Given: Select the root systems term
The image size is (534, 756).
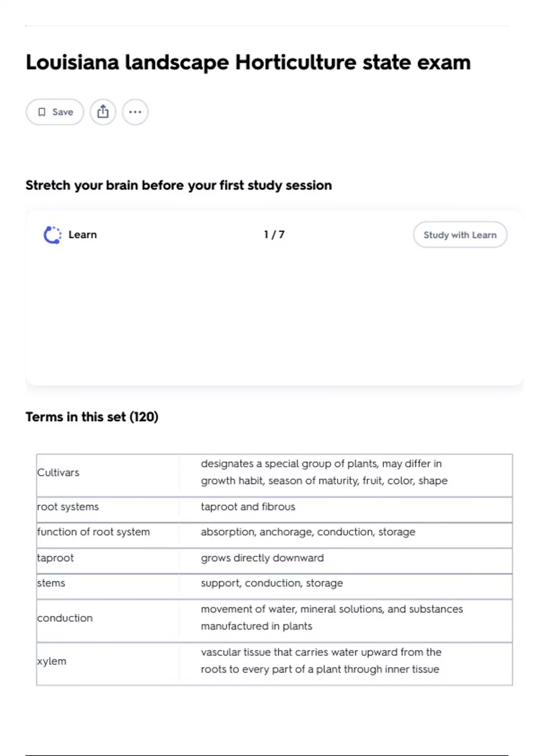Looking at the screenshot, I should coord(68,507).
